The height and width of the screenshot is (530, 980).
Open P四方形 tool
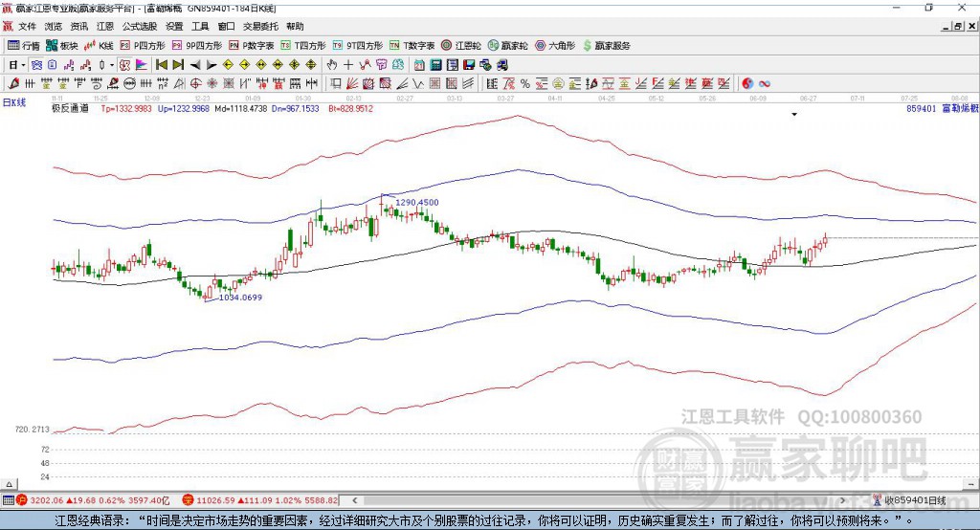(x=142, y=46)
